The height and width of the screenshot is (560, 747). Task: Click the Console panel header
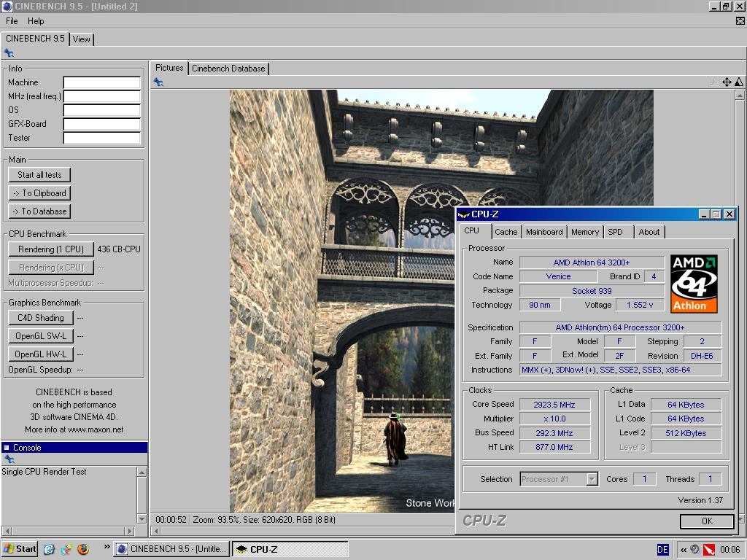click(x=74, y=448)
